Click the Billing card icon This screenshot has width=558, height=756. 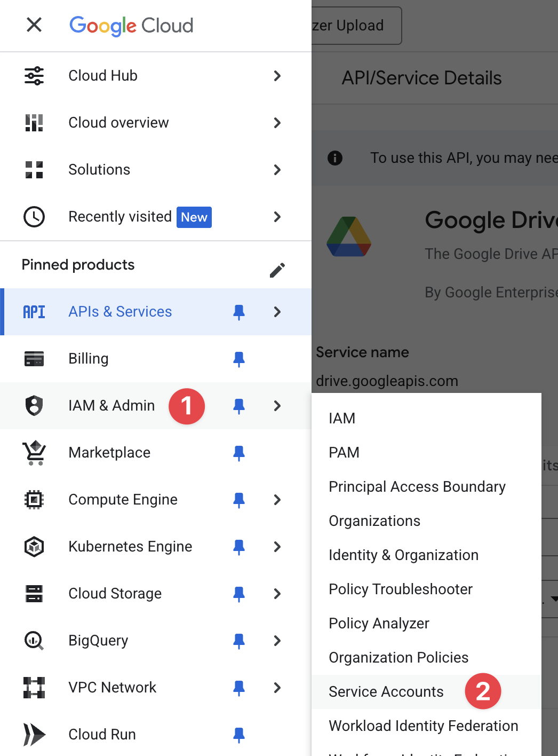pos(34,359)
